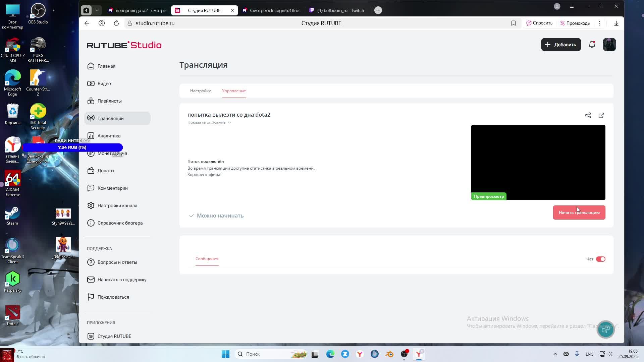Open Аналитика in the sidebar
The height and width of the screenshot is (362, 644).
(x=109, y=136)
